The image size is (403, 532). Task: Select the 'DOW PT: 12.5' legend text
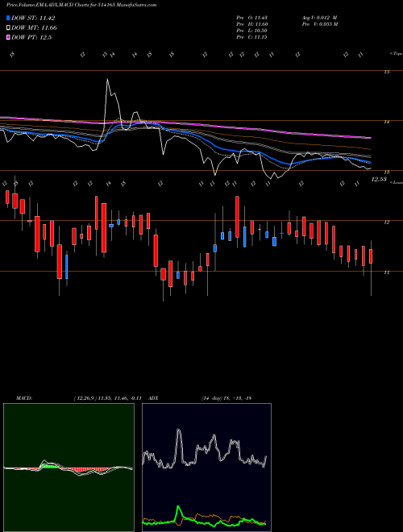point(31,37)
